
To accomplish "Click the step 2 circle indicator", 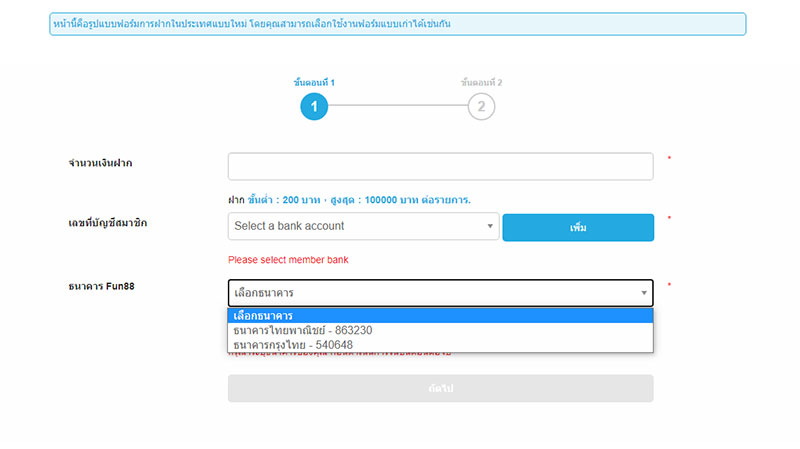I will click(x=481, y=106).
